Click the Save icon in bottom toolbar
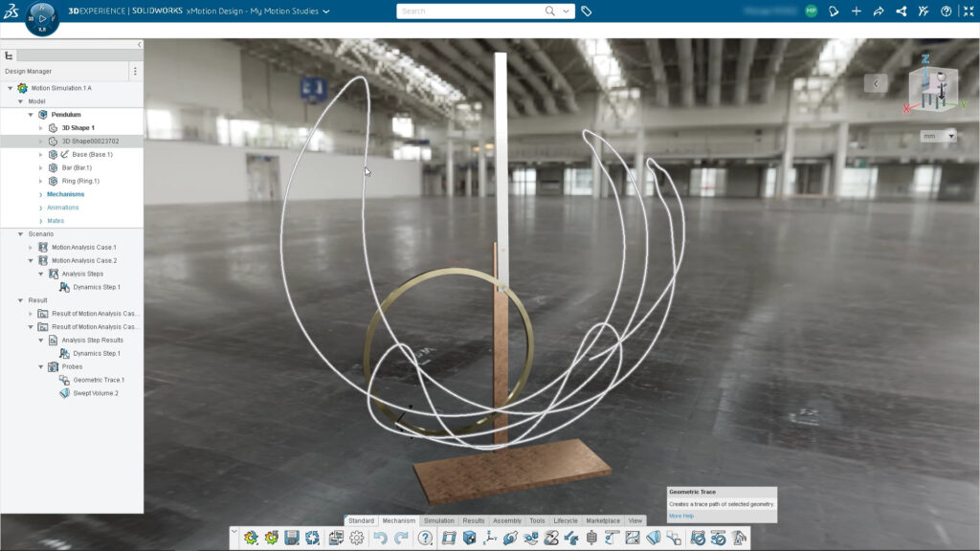 [292, 539]
